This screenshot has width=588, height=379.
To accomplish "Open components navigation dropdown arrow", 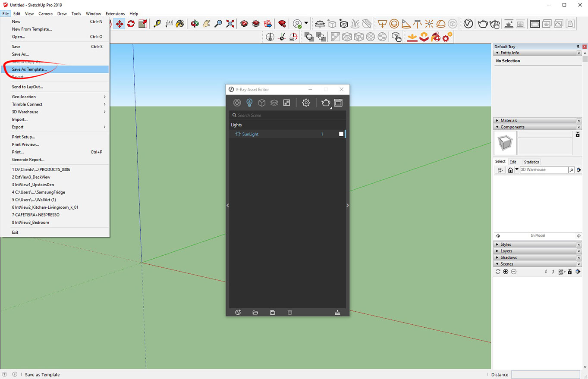I will [517, 170].
